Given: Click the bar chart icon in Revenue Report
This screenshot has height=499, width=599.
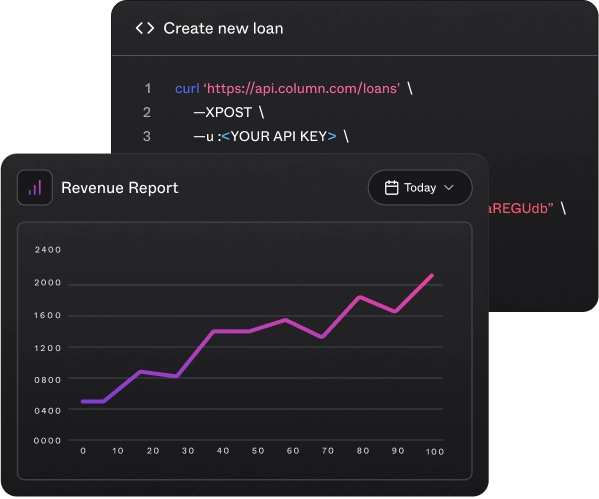Looking at the screenshot, I should (x=35, y=188).
